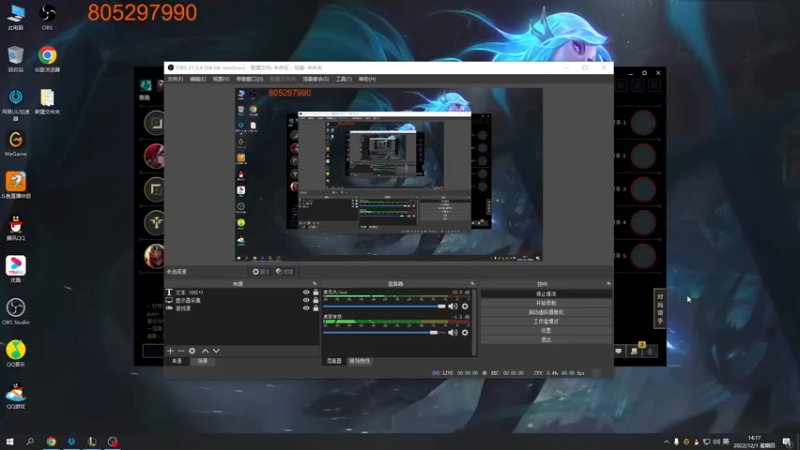Open the This PC desktop icon
This screenshot has width=800, height=450.
(x=16, y=17)
